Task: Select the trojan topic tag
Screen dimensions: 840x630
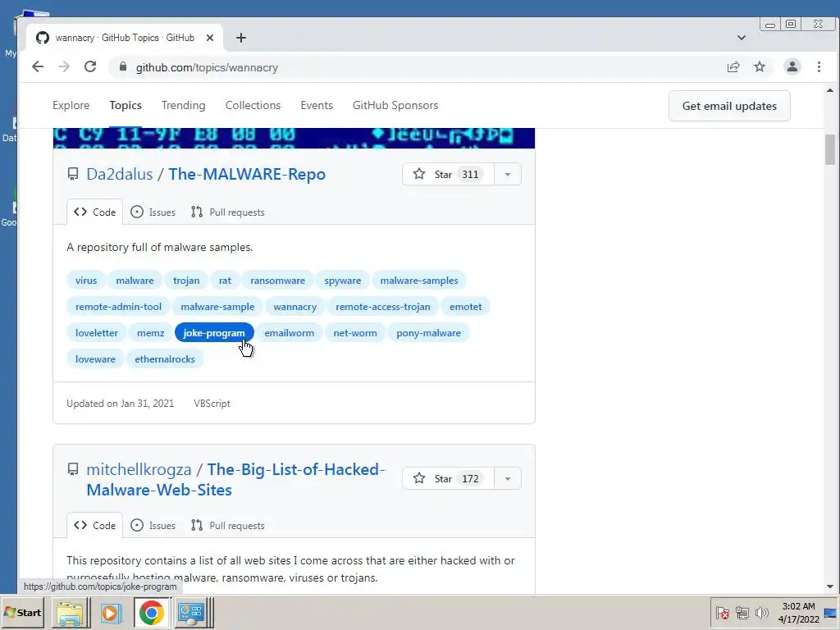Action: coord(186,281)
